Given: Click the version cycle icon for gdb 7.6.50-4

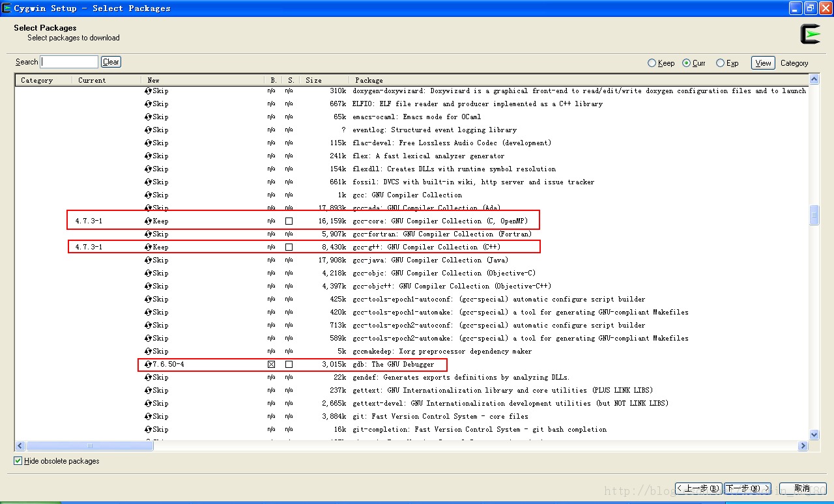Looking at the screenshot, I should pyautogui.click(x=149, y=364).
